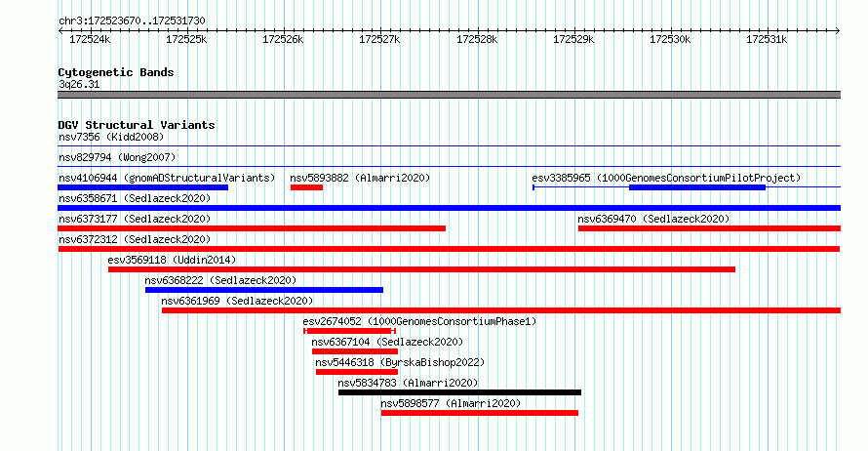
Task: Click the nsv6369470 (Sedlazeck2020) label
Action: (x=653, y=219)
